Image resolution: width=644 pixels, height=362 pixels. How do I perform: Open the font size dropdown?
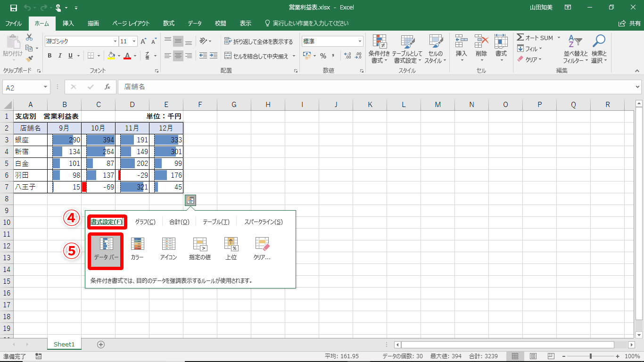point(134,41)
